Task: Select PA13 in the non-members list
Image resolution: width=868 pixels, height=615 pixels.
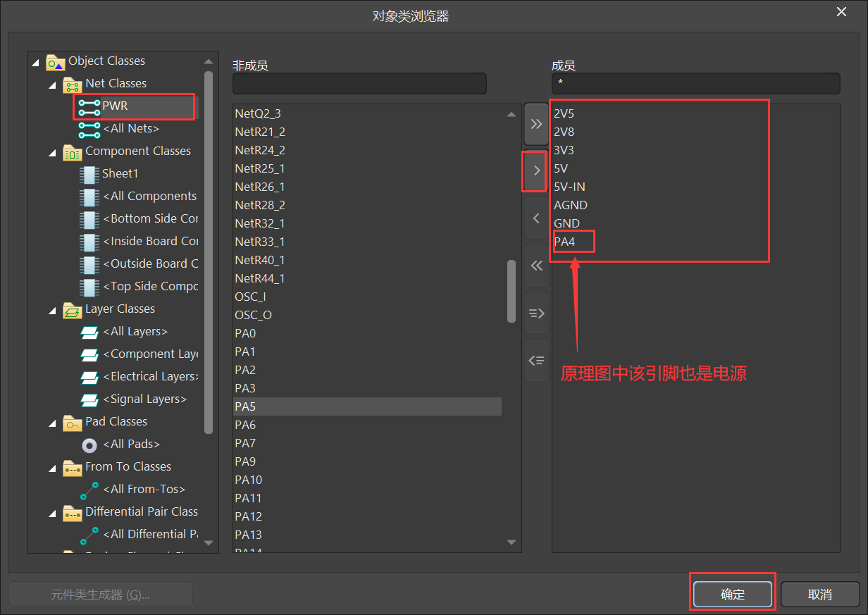Action: point(367,535)
